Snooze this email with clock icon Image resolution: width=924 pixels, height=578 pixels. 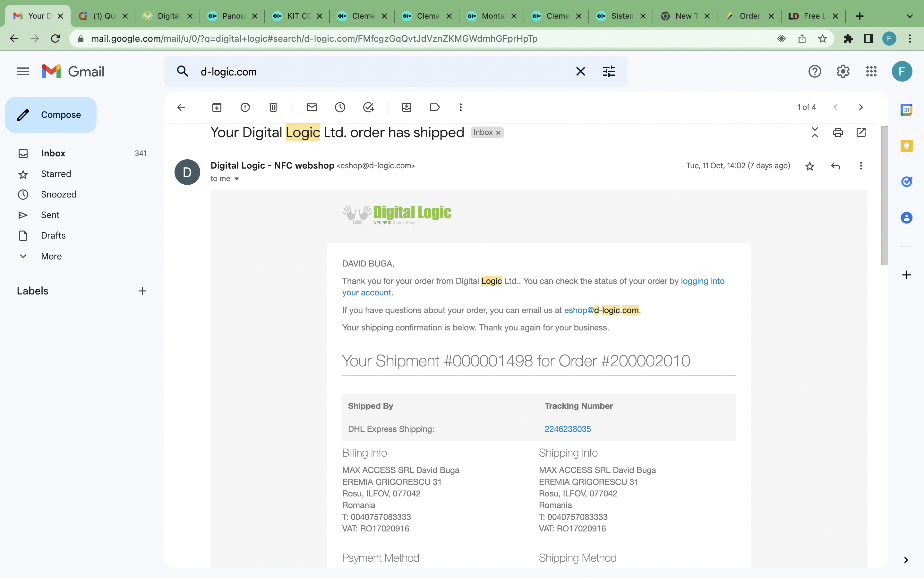click(340, 108)
